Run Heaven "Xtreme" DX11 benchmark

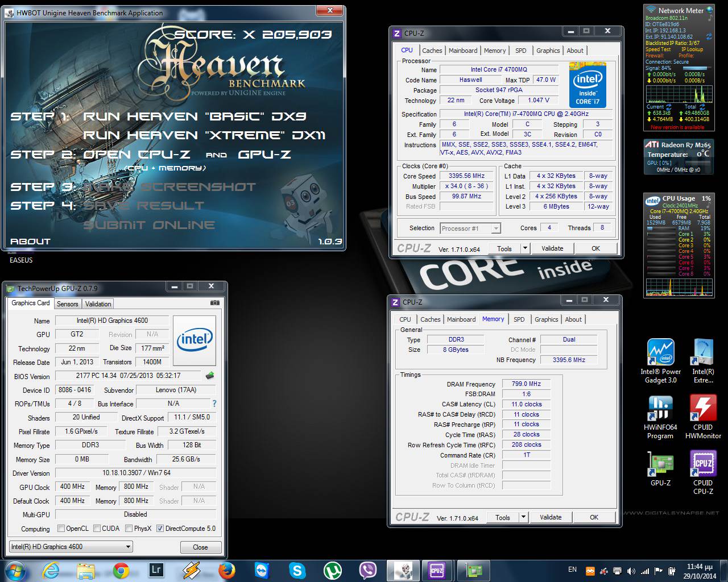pyautogui.click(x=204, y=135)
